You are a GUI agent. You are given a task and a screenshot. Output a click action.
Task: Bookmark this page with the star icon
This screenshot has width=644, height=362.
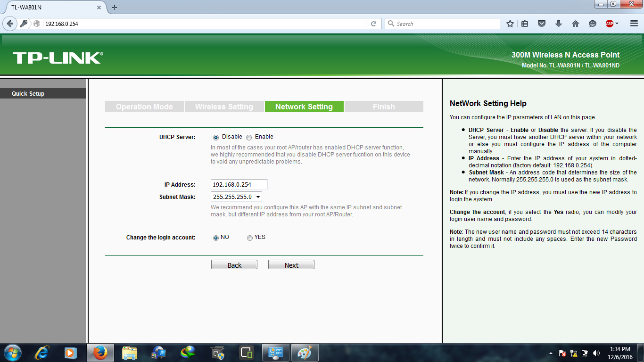click(x=510, y=23)
